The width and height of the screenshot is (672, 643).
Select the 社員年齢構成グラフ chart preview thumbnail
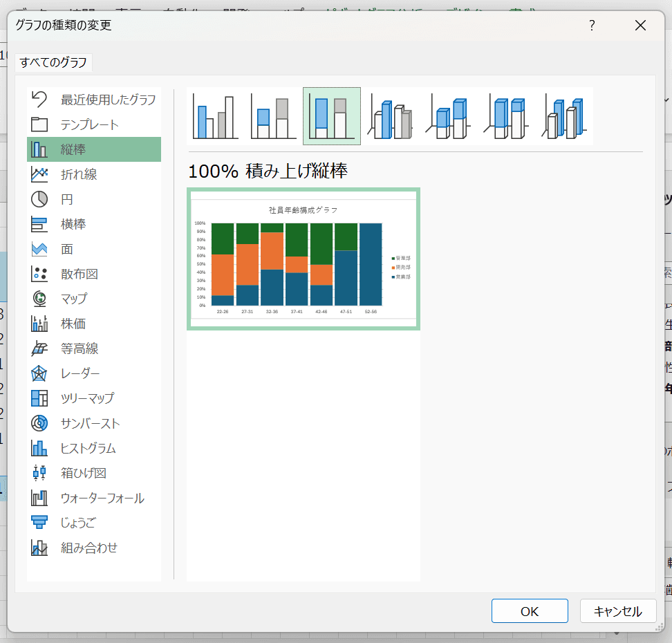pos(304,259)
